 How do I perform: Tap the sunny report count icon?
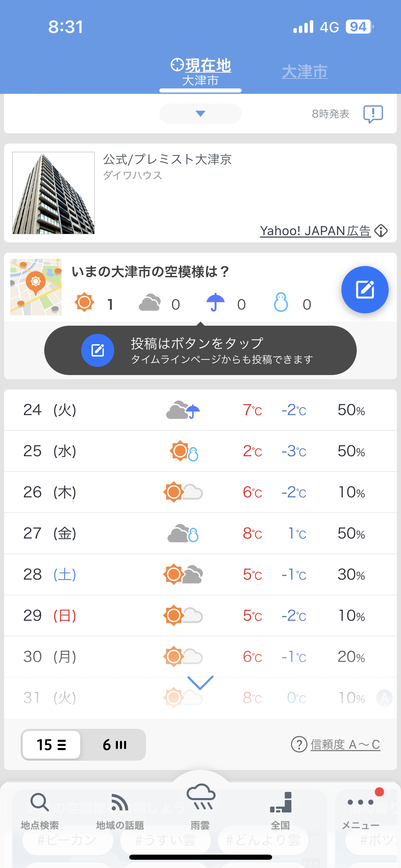[84, 302]
